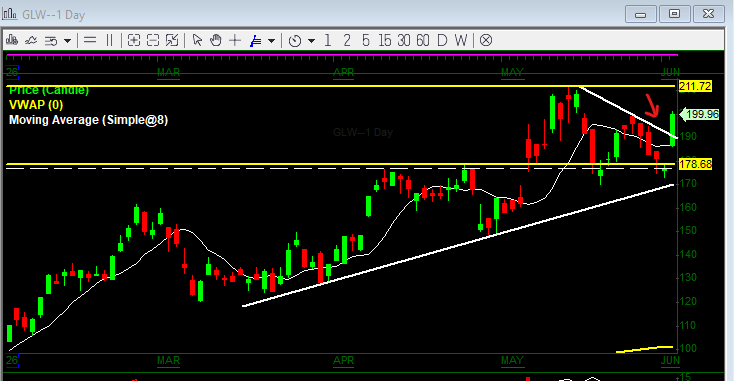Click the Moving Average (Simple@8) legend label
The height and width of the screenshot is (381, 734).
tap(88, 120)
